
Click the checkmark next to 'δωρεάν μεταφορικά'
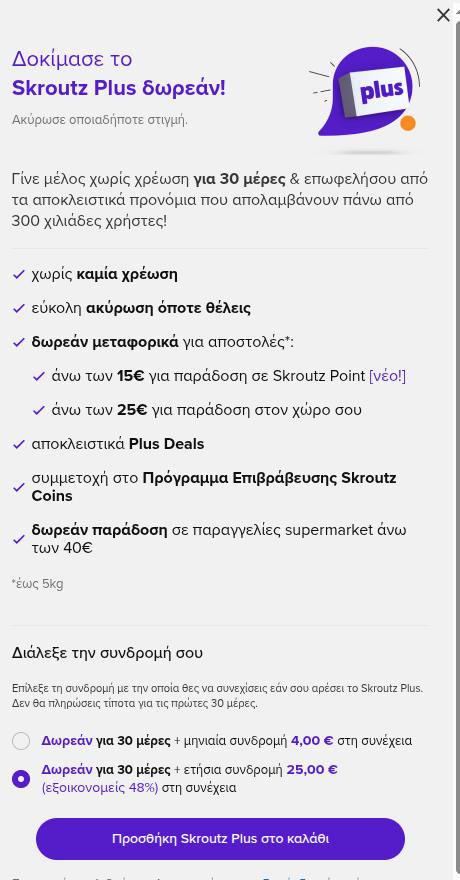tap(19, 342)
